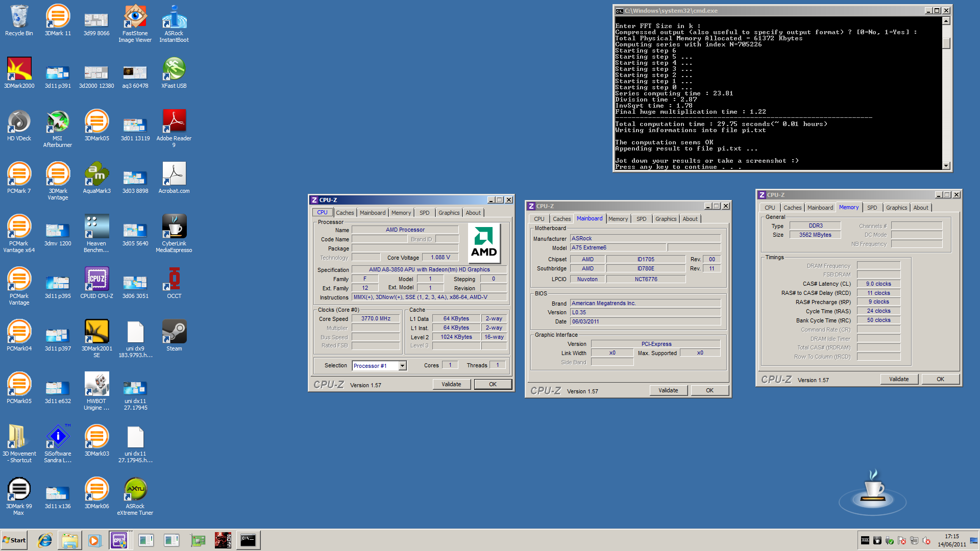Select About tab in right CPU-Z window

920,208
